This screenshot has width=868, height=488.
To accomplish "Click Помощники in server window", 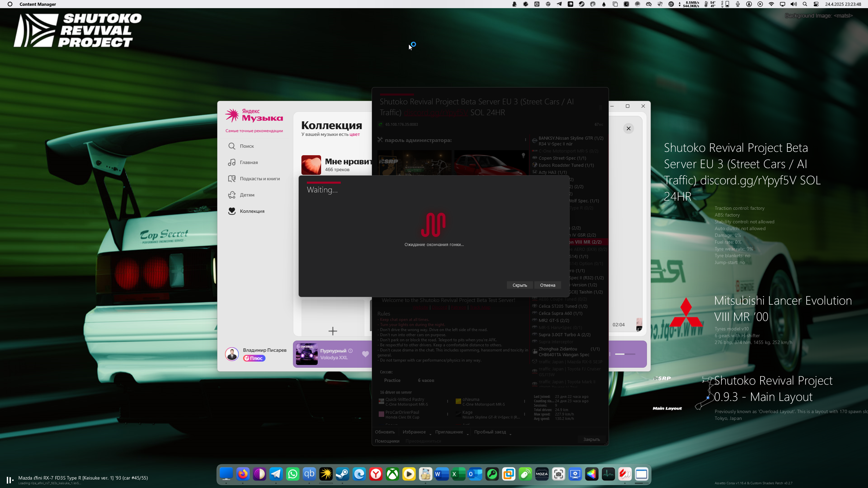I will (387, 441).
